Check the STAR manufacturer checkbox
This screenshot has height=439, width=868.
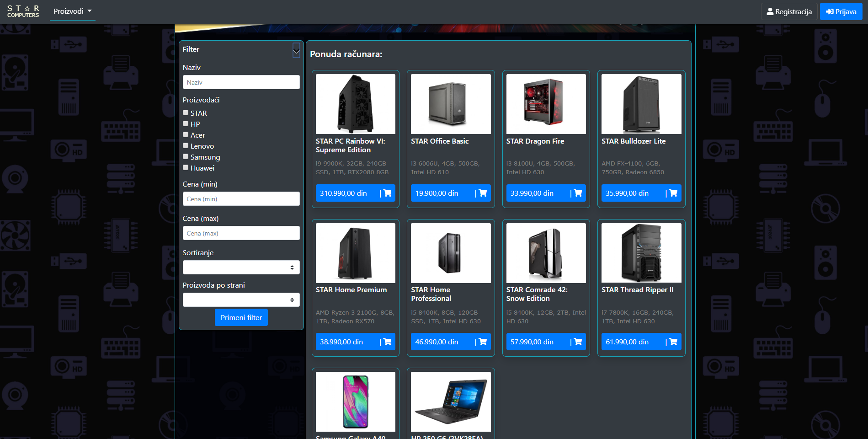point(186,112)
